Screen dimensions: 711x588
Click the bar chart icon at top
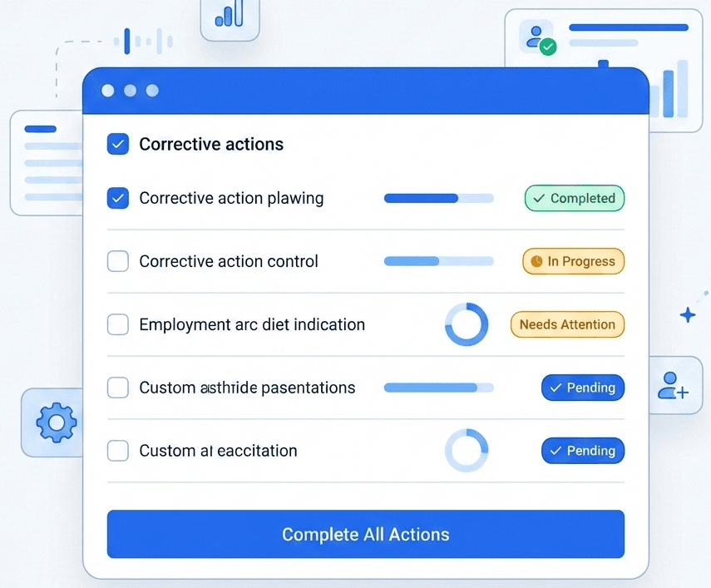(229, 17)
